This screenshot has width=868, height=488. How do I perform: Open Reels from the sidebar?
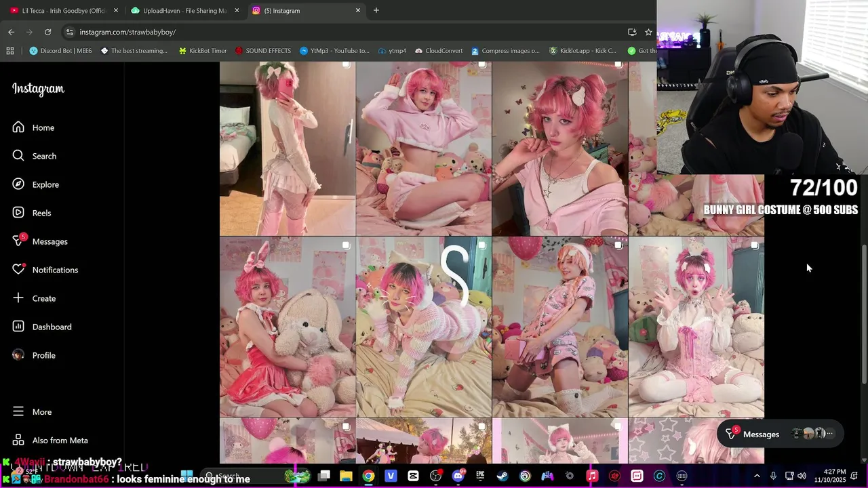[x=32, y=213]
